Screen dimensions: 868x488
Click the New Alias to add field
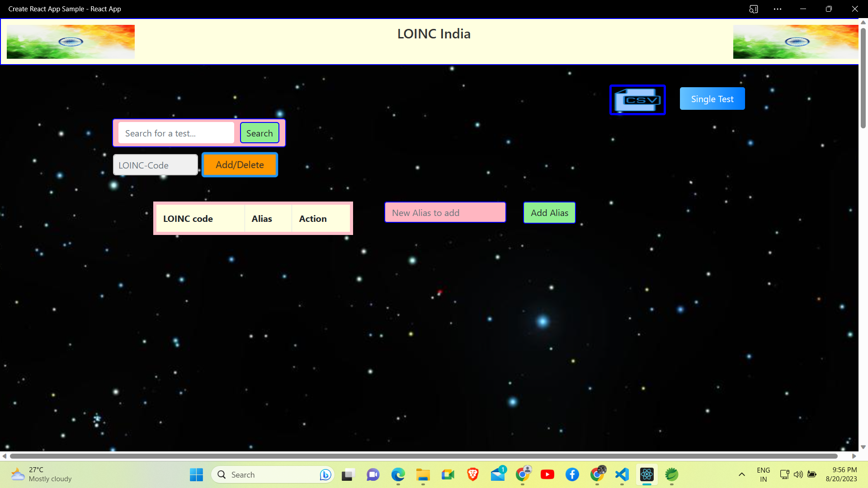click(444, 212)
